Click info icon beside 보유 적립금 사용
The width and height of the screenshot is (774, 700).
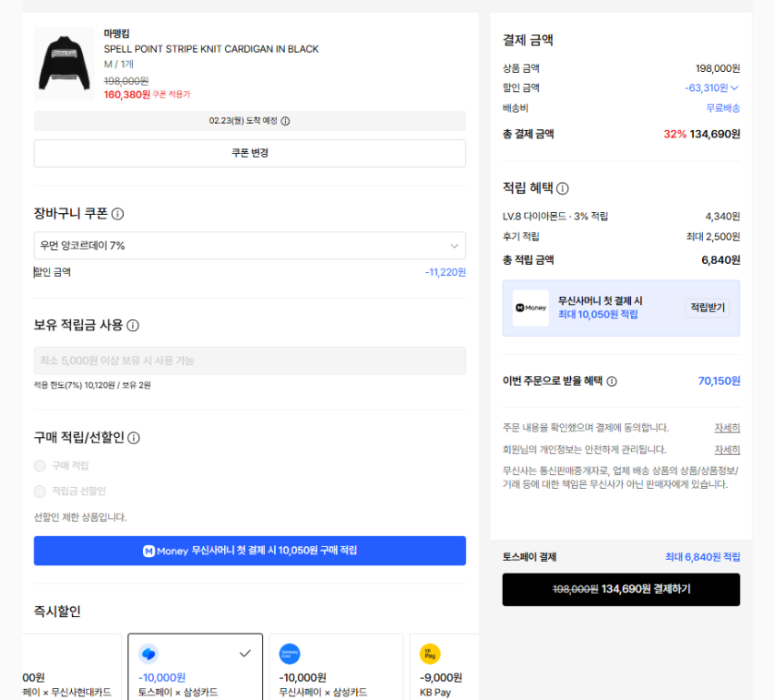[x=133, y=326]
